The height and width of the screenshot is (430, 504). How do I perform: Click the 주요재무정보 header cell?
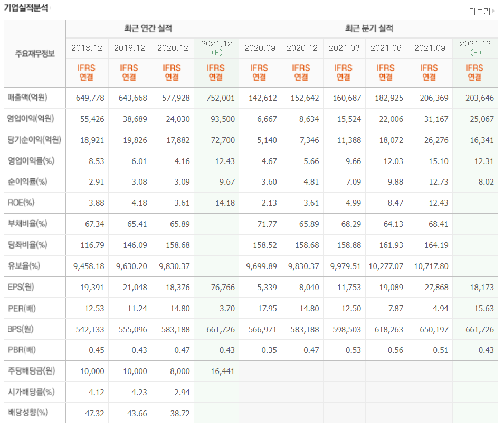35,53
